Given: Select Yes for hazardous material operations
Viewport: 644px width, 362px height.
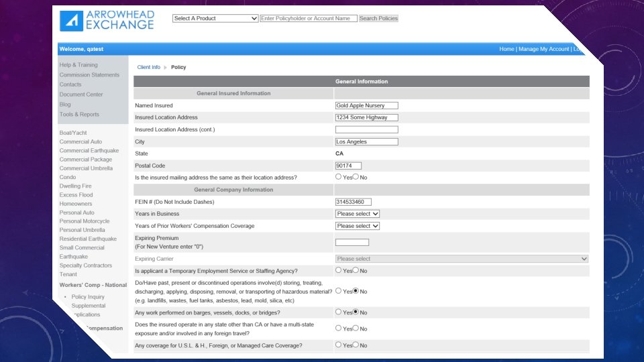Looking at the screenshot, I should (x=338, y=291).
